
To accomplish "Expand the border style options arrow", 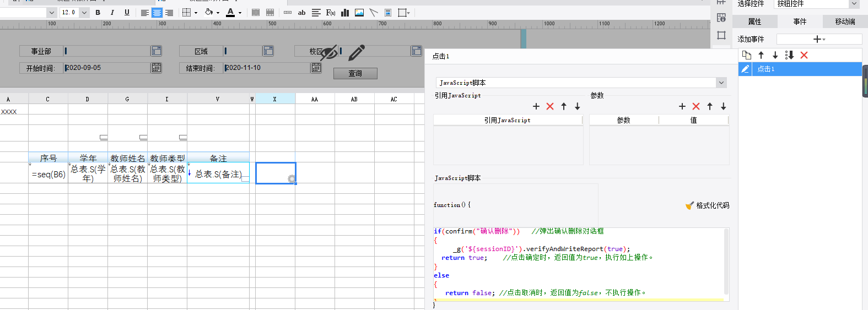I will click(x=196, y=13).
